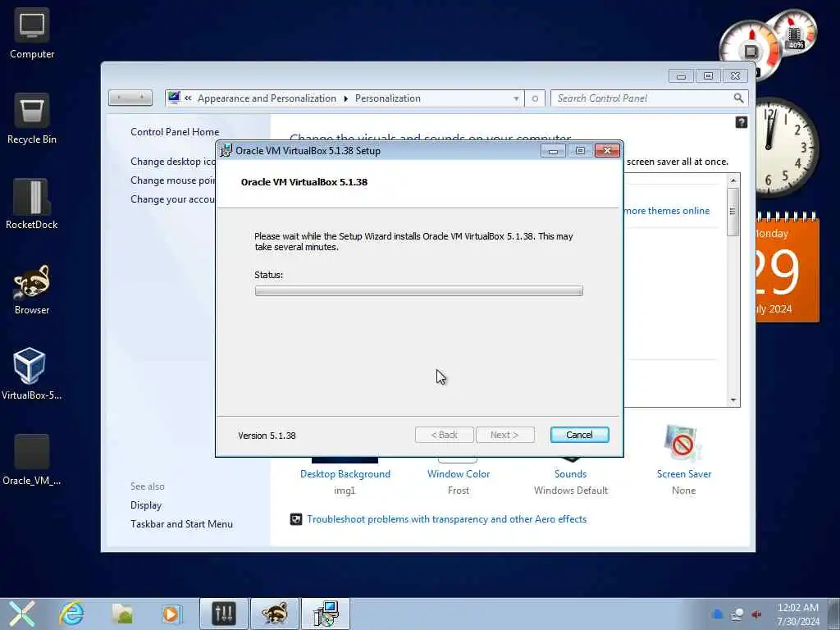The height and width of the screenshot is (630, 840).
Task: Click the double chevron in address bar
Action: (x=188, y=98)
